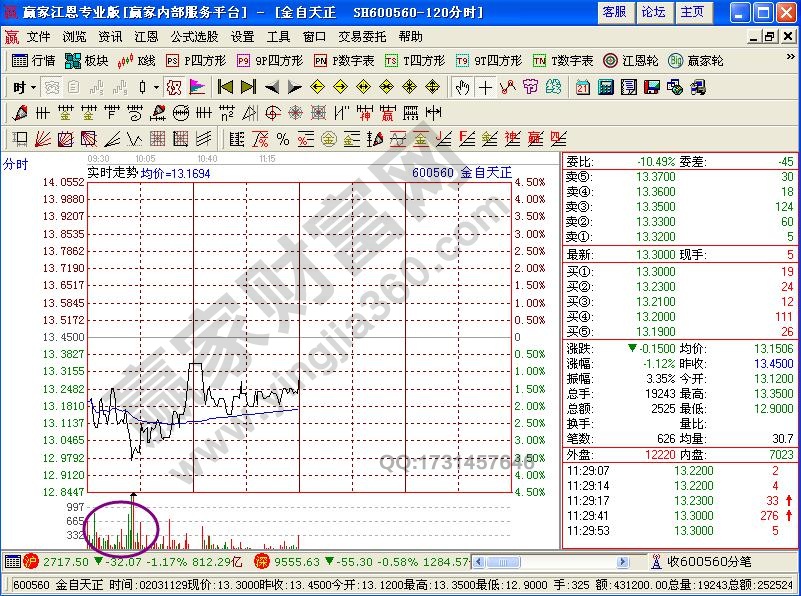Open the candlestick style dropdown arrow
The height and width of the screenshot is (596, 801).
click(156, 87)
